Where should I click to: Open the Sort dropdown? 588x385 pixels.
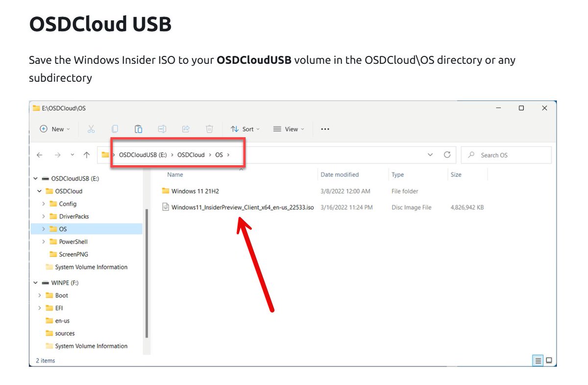(245, 129)
